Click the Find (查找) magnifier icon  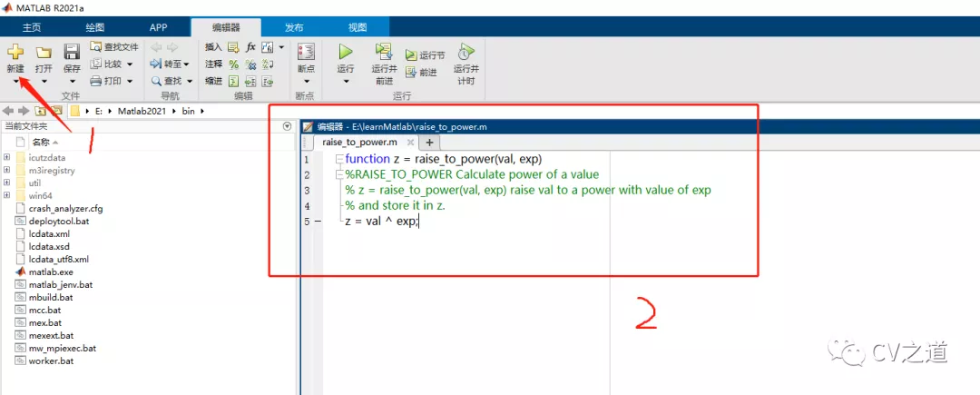pos(156,81)
